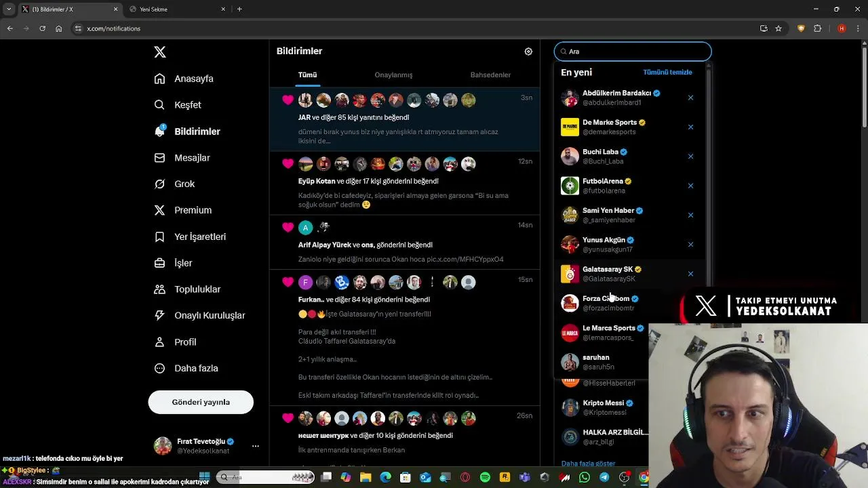
Task: Open the İşler sidebar item
Action: point(174,263)
